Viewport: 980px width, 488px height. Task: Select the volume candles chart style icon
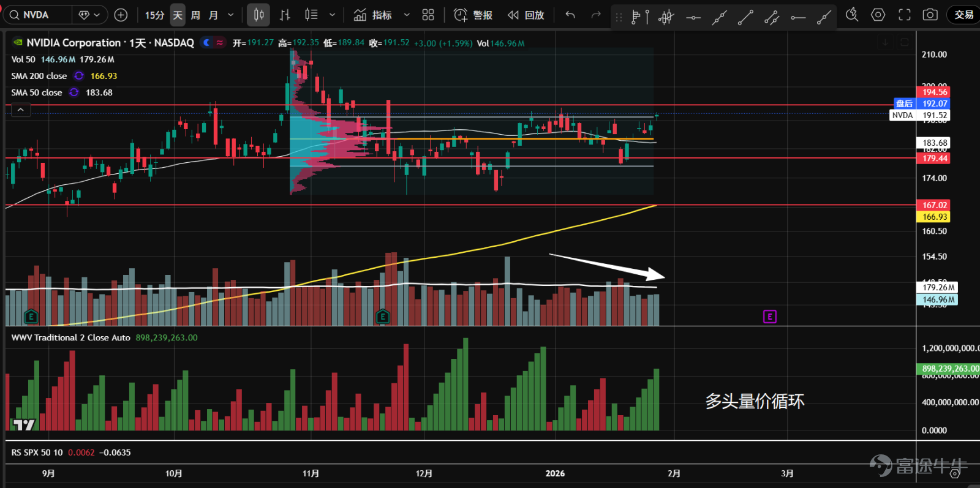point(311,15)
